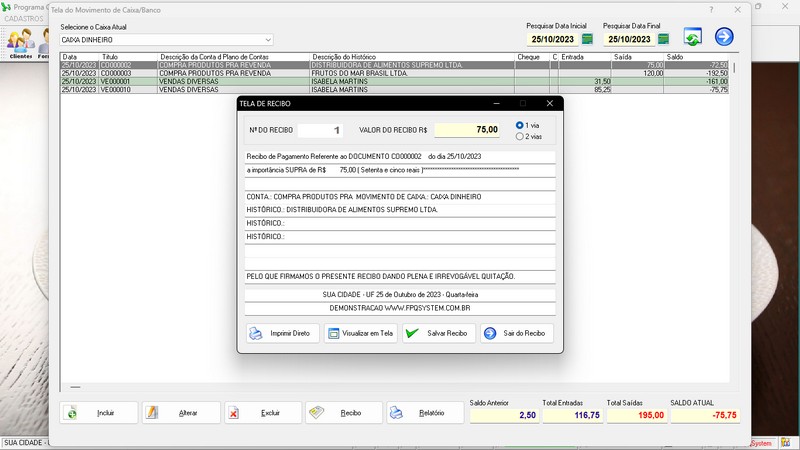Click the SALDO ATUAL value -75,75
The image size is (800, 450).
705,415
